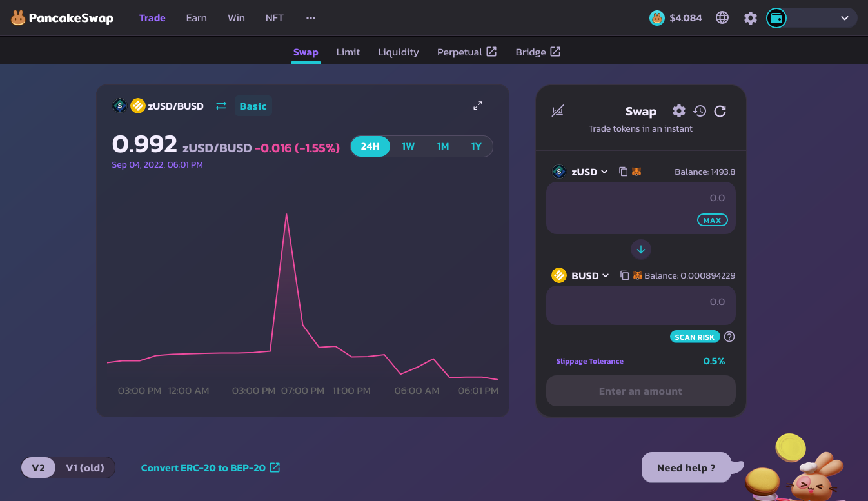Copy the zUSD token address
868x501 pixels.
[x=623, y=172]
